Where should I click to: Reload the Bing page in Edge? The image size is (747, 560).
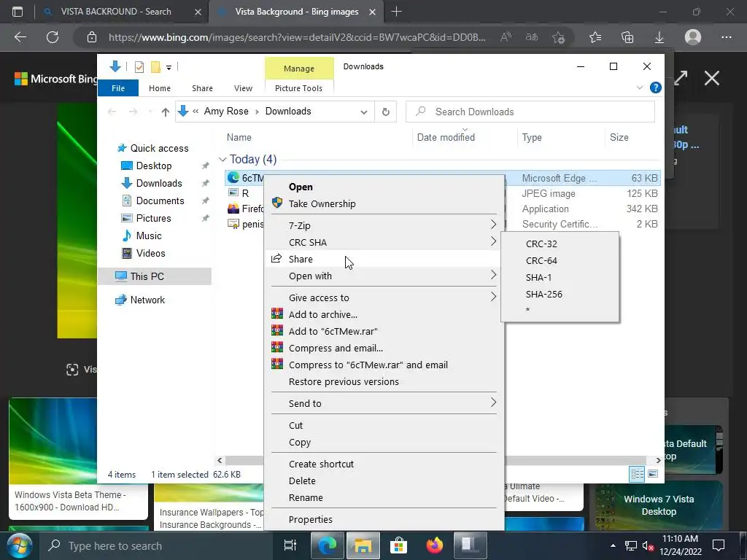pyautogui.click(x=53, y=37)
